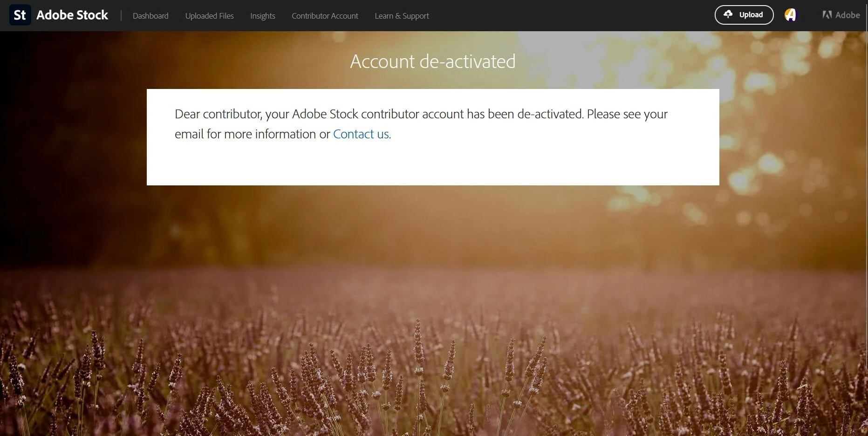Click the Adobe Stock St logo icon
The width and height of the screenshot is (868, 436).
tap(20, 15)
